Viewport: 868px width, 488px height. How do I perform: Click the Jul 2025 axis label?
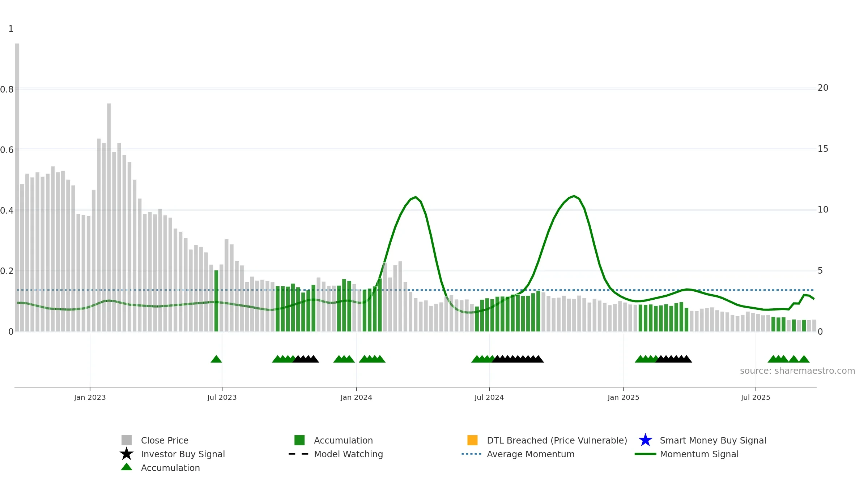pyautogui.click(x=756, y=397)
